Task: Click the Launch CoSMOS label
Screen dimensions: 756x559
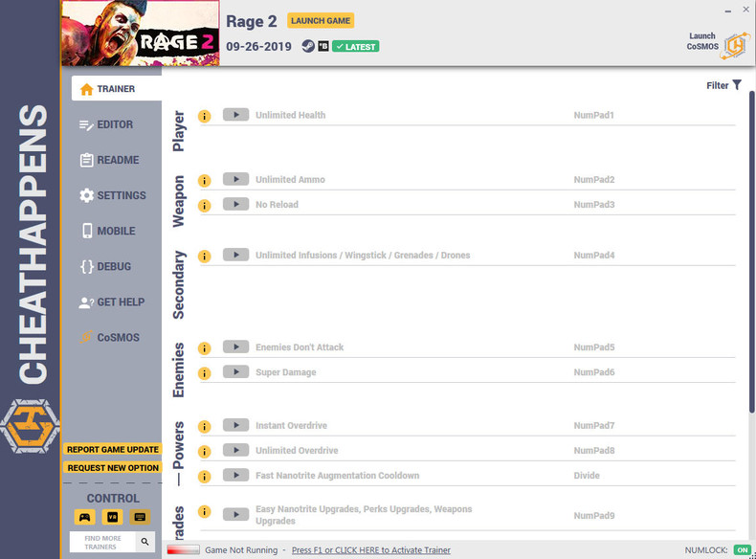Action: tap(702, 41)
